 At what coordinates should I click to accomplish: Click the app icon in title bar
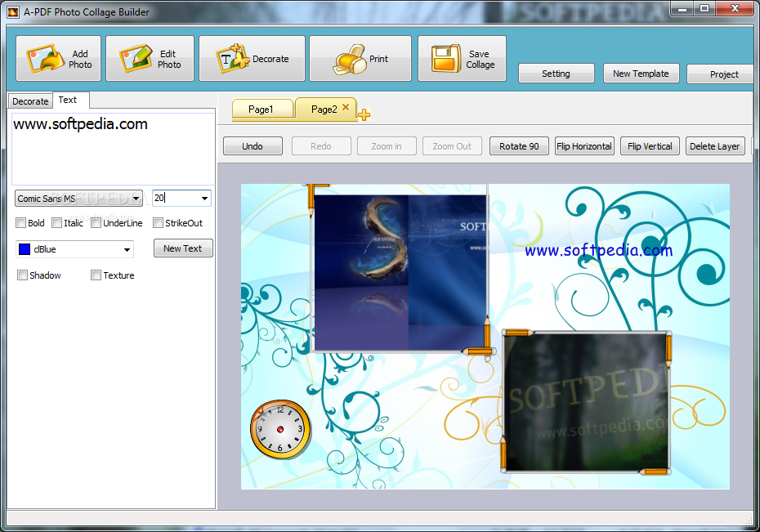click(14, 11)
